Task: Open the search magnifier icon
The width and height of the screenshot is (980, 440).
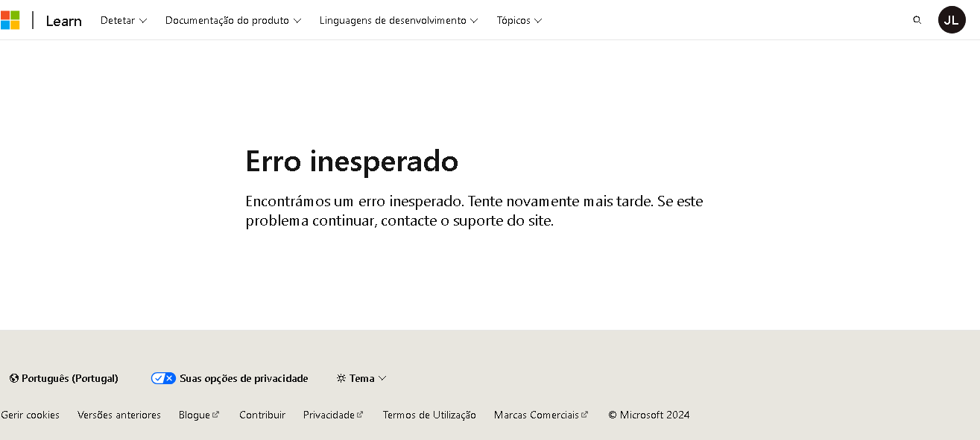Action: pyautogui.click(x=916, y=20)
